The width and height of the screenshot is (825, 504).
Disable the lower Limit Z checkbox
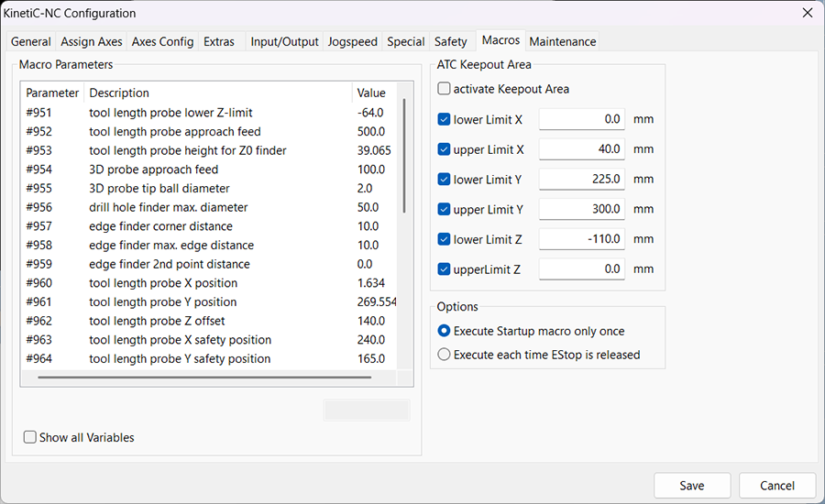click(444, 239)
